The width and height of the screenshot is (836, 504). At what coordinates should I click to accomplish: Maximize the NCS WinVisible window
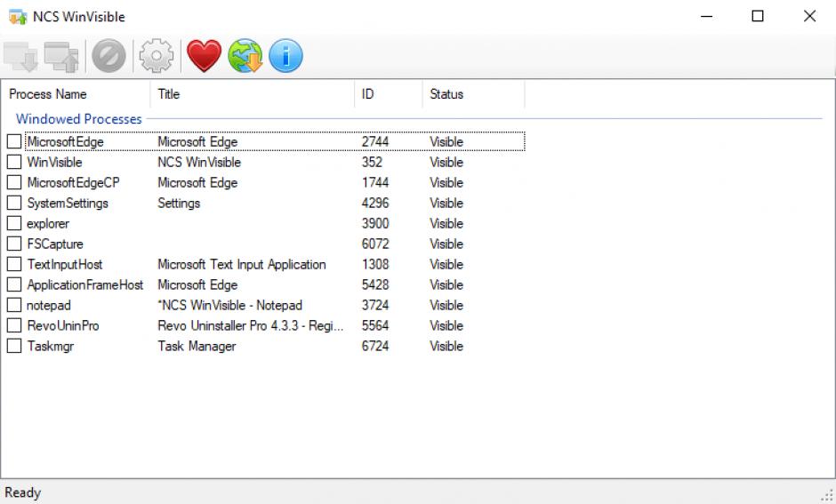(x=758, y=16)
